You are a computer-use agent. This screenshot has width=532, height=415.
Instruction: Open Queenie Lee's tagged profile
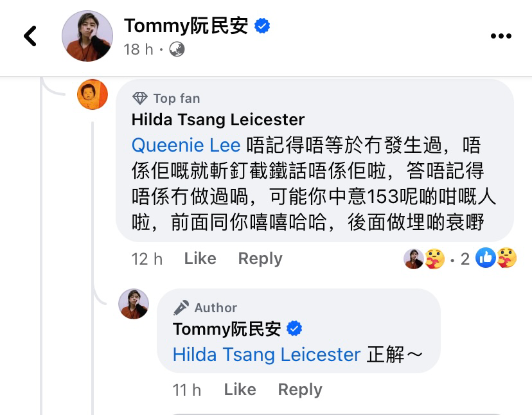(x=186, y=145)
